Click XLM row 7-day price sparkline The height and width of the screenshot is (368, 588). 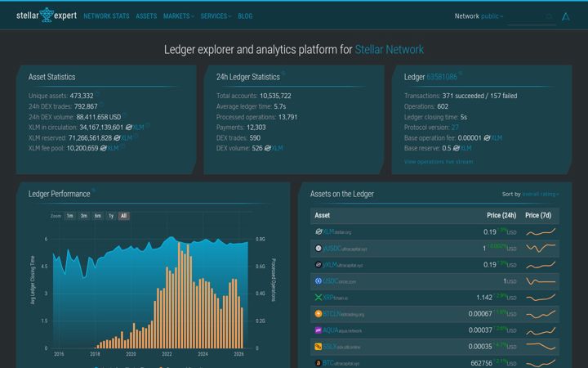pos(541,232)
